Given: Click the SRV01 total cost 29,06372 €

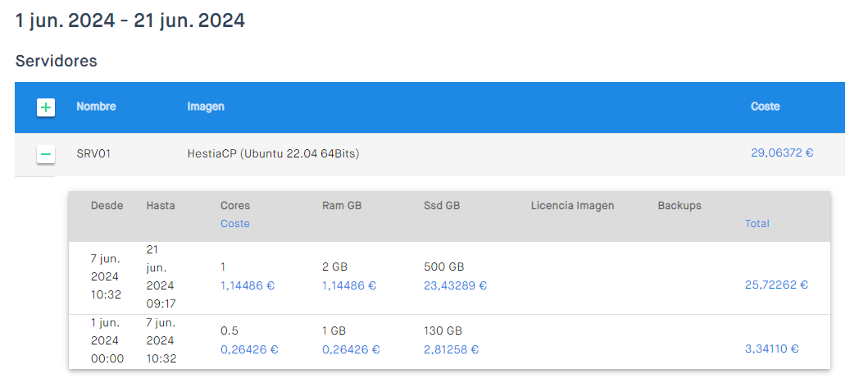Looking at the screenshot, I should [782, 153].
